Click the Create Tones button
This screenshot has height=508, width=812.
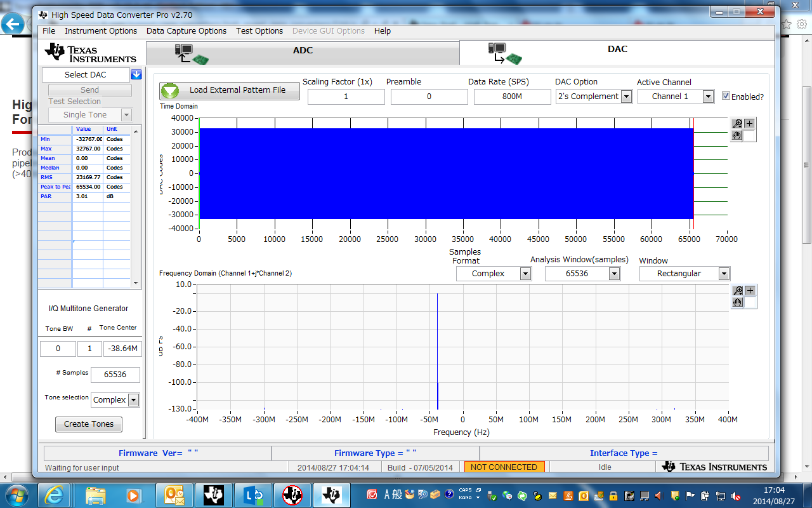[89, 424]
